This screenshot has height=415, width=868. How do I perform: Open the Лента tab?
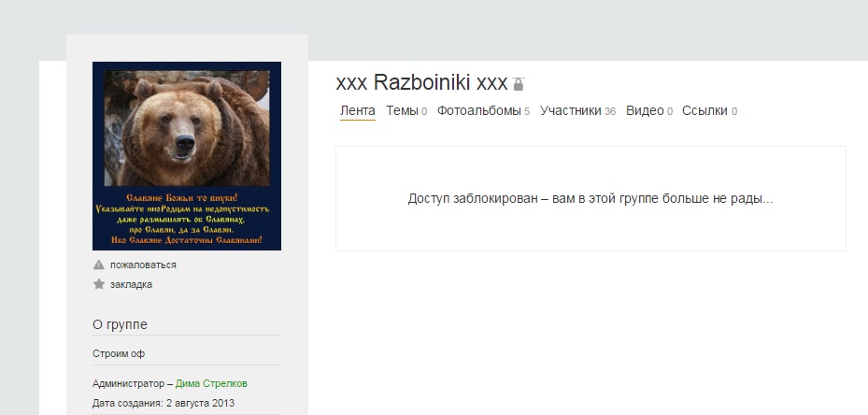[x=357, y=111]
